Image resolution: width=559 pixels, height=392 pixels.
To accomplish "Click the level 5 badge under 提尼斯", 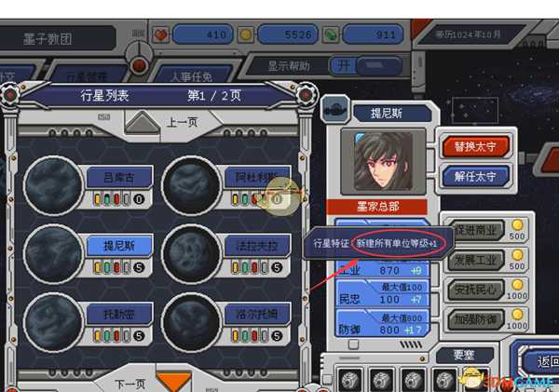I will coord(139,267).
